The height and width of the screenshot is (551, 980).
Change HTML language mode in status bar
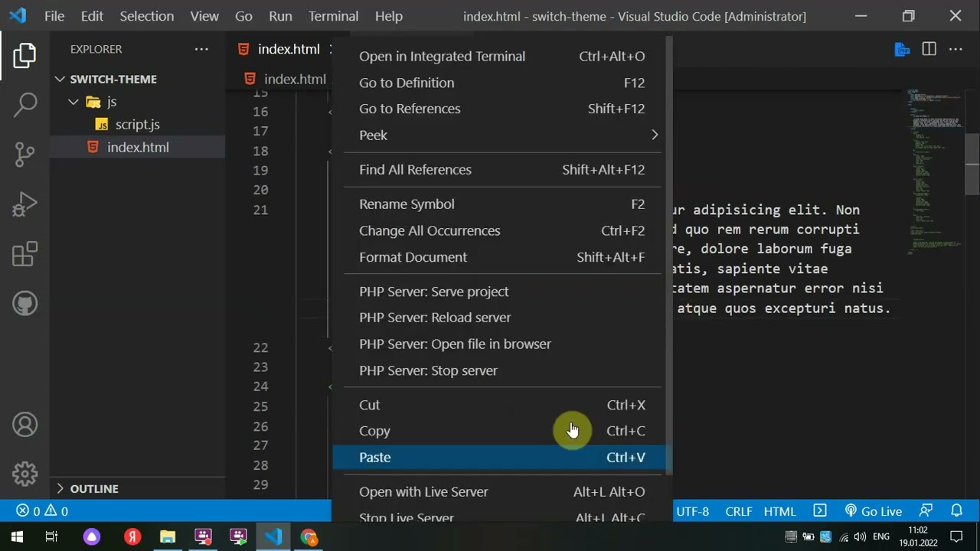(x=780, y=511)
